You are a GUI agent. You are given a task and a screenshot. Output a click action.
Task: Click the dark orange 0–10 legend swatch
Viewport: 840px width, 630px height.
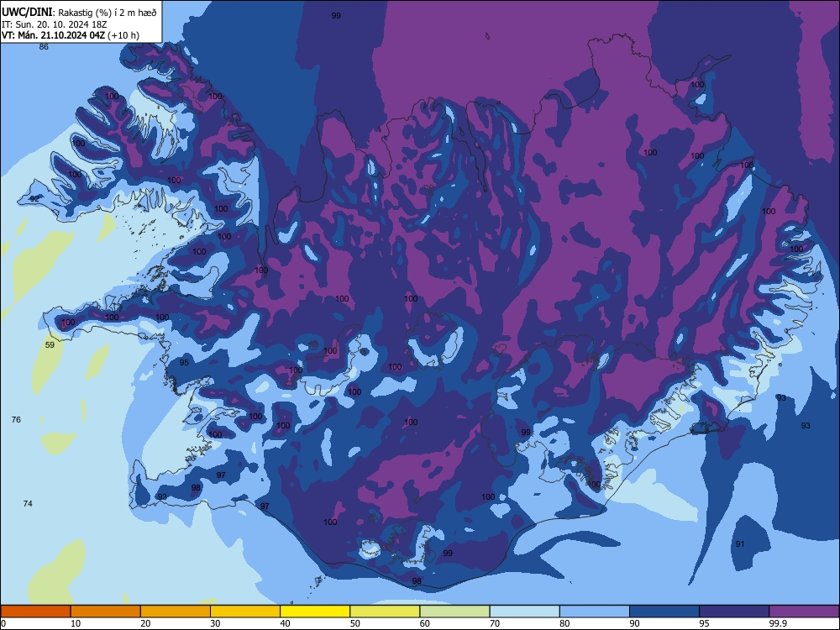tap(35, 612)
